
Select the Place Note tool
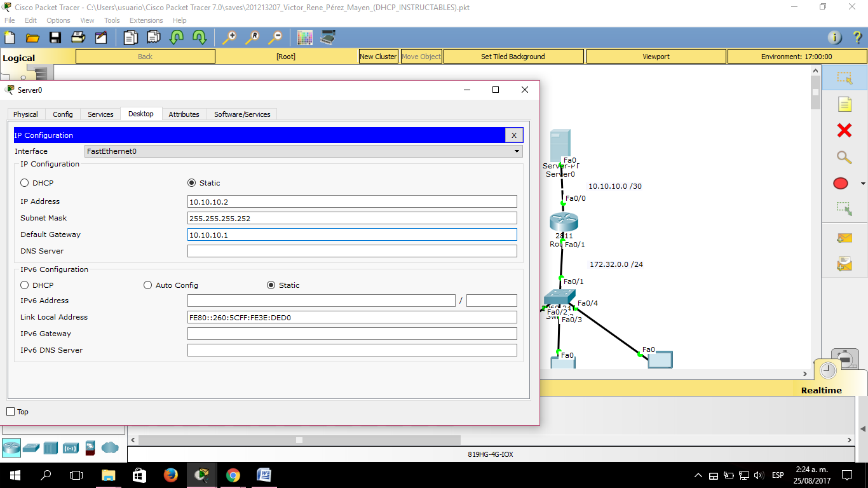pyautogui.click(x=844, y=104)
